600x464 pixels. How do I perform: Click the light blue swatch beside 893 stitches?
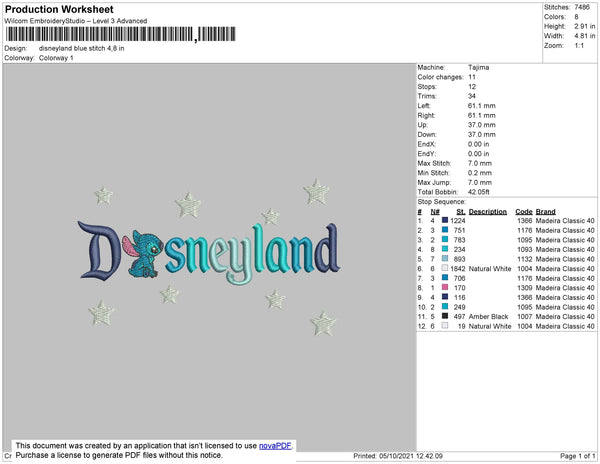coord(445,259)
